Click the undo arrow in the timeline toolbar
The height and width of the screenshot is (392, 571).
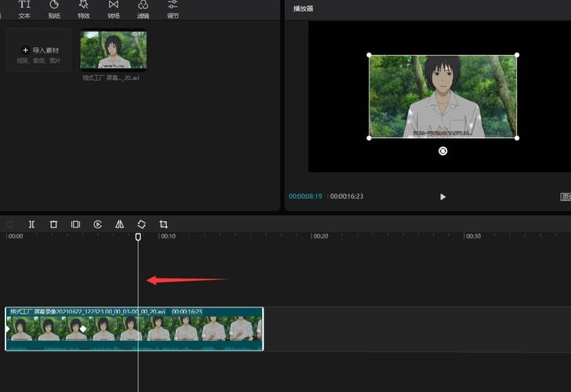9,224
